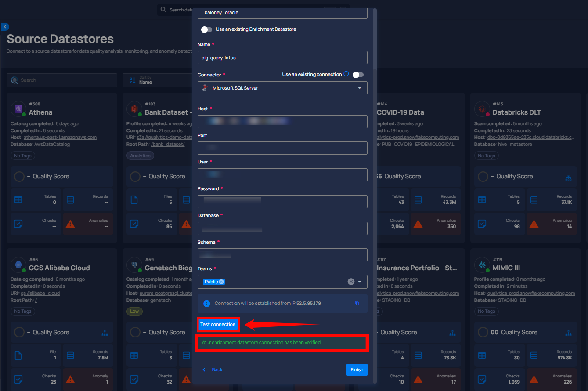Open the Athena datastore card title
Image resolution: width=588 pixels, height=391 pixels.
coord(40,112)
